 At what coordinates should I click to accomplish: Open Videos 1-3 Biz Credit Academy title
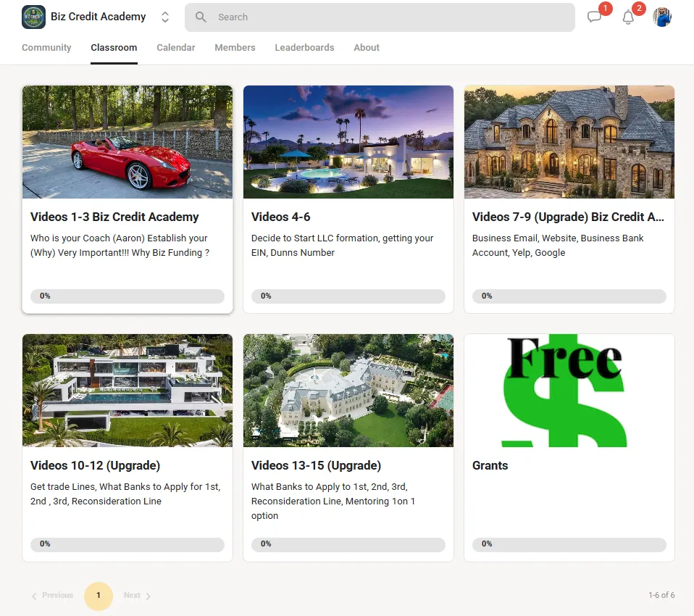[x=114, y=217]
